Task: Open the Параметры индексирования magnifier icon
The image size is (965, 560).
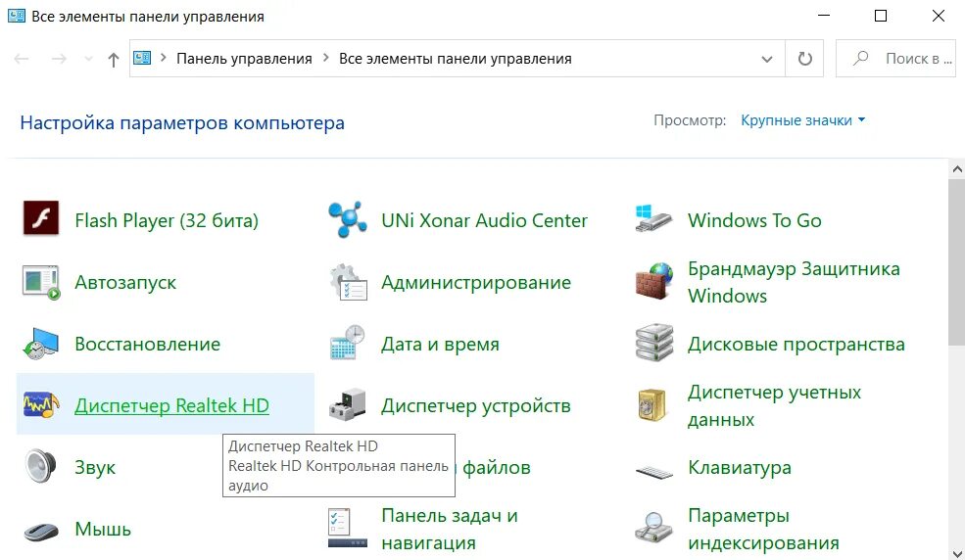Action: tap(653, 528)
